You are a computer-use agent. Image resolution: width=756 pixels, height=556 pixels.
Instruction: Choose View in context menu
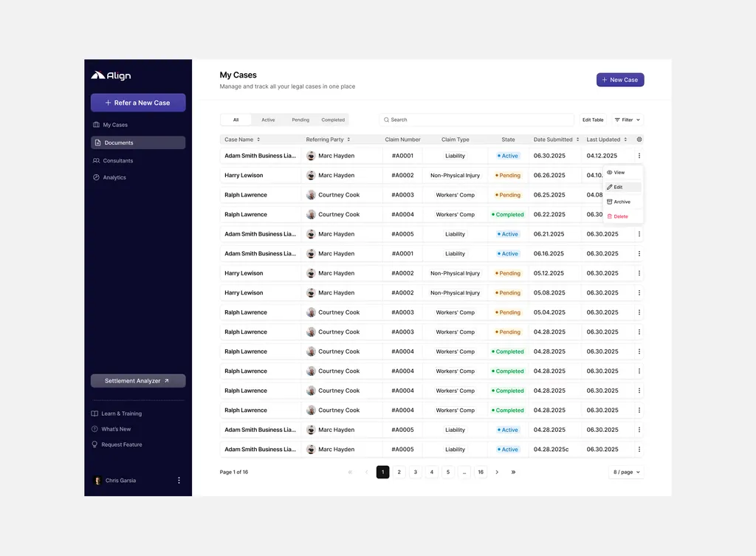click(622, 173)
